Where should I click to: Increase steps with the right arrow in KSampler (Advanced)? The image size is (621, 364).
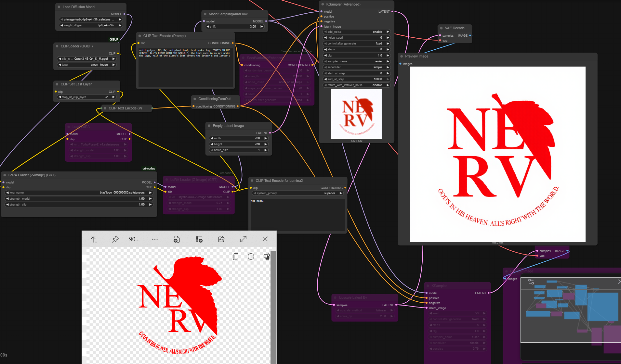[x=388, y=49]
